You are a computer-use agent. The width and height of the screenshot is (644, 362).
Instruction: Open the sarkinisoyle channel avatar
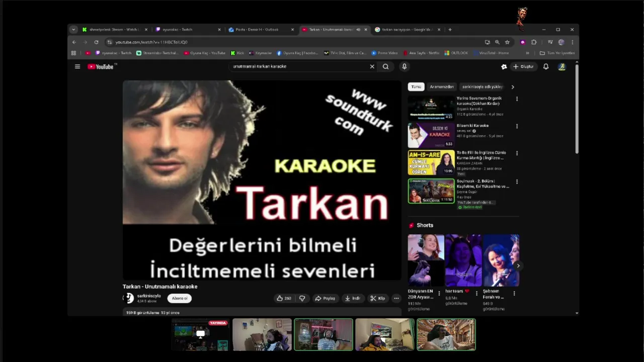pos(129,298)
